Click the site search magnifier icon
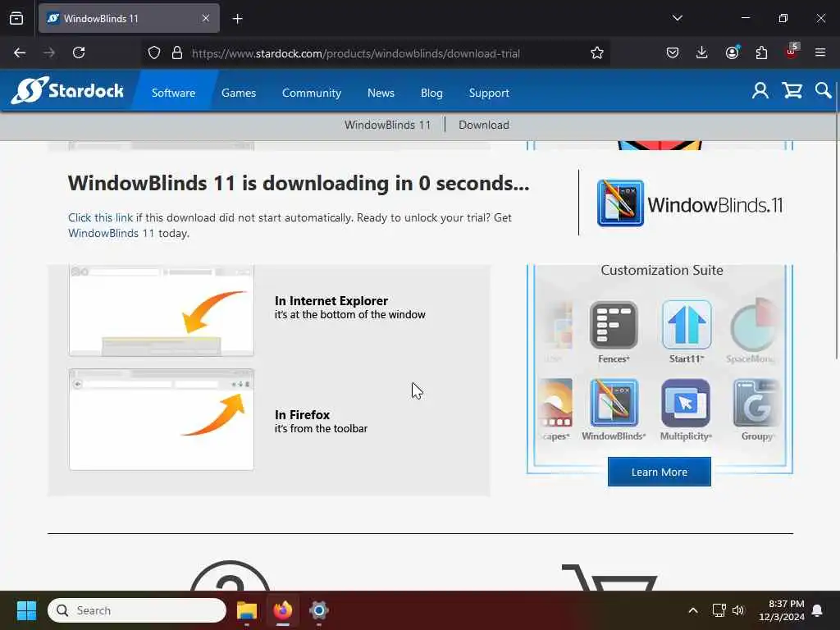 823,90
